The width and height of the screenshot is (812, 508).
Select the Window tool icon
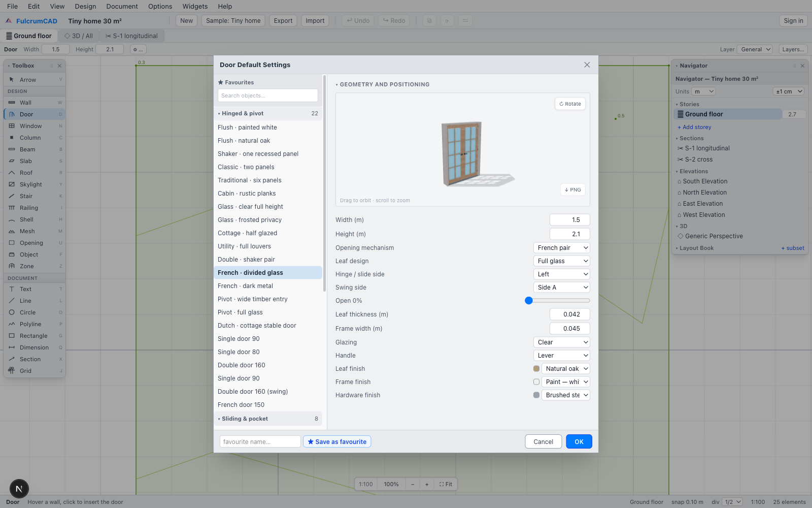tap(12, 126)
